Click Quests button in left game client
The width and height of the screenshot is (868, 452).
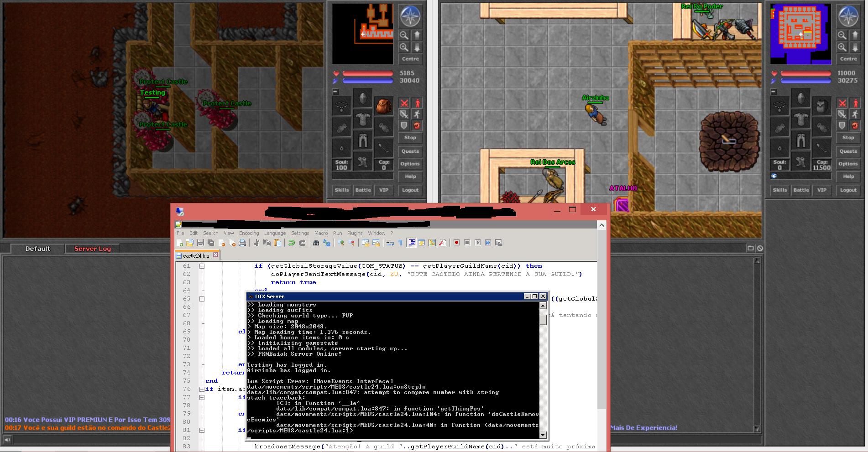[410, 151]
